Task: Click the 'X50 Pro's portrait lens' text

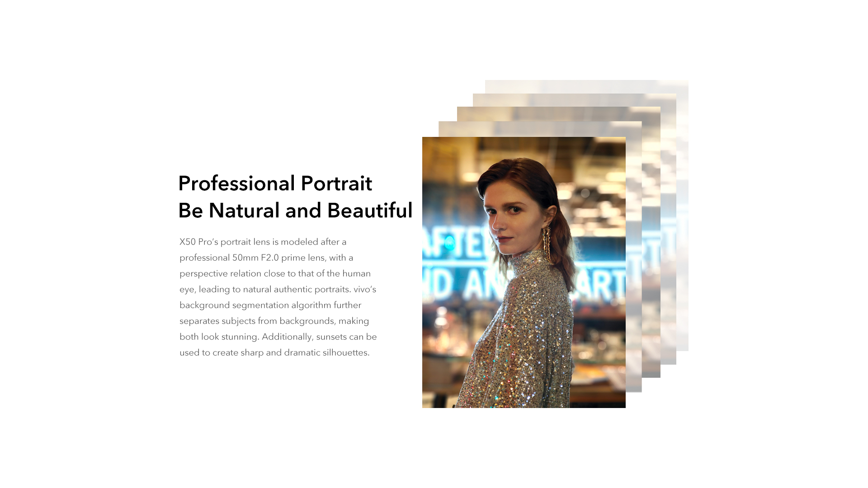Action: [224, 242]
